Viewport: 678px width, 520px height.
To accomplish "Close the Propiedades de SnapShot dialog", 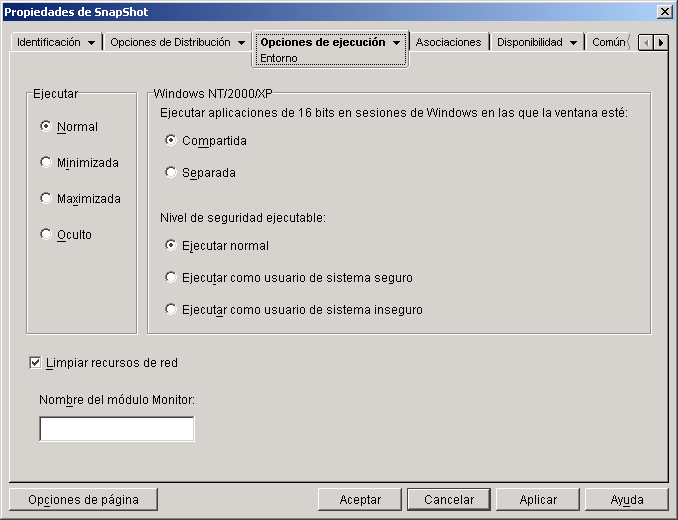I will click(665, 12).
